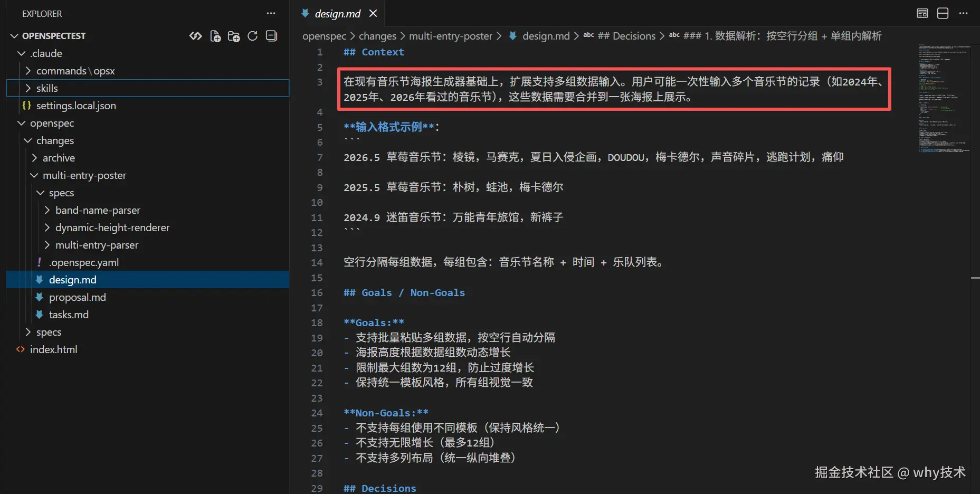The image size is (980, 494).
Task: Expand the multi-entry-parser folder
Action: 46,245
